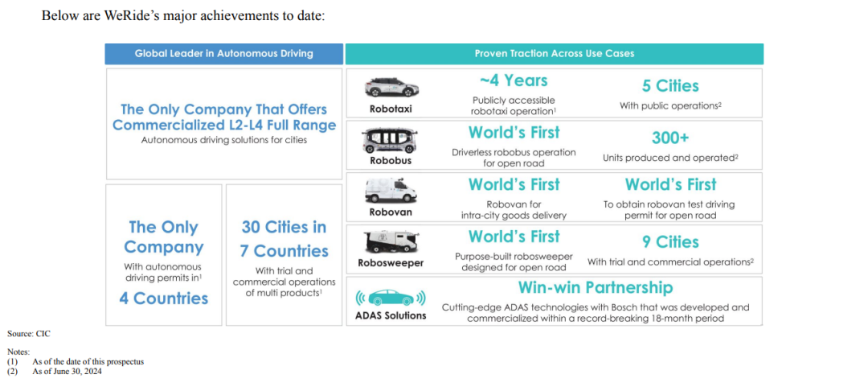868x387 pixels.
Task: Click the Robobus vehicle image
Action: click(391, 139)
